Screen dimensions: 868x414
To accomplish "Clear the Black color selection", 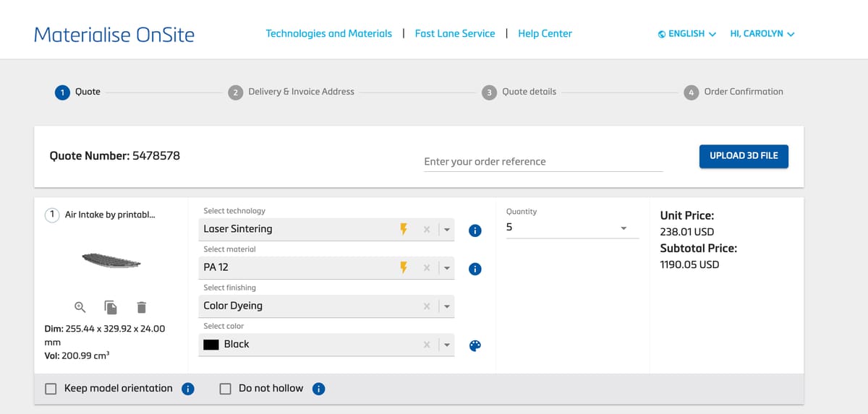I will [x=427, y=345].
